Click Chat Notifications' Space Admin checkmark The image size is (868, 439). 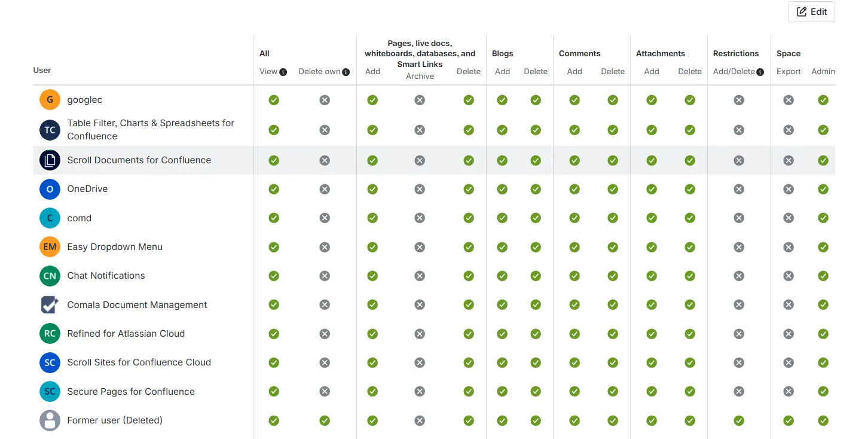[x=823, y=276]
